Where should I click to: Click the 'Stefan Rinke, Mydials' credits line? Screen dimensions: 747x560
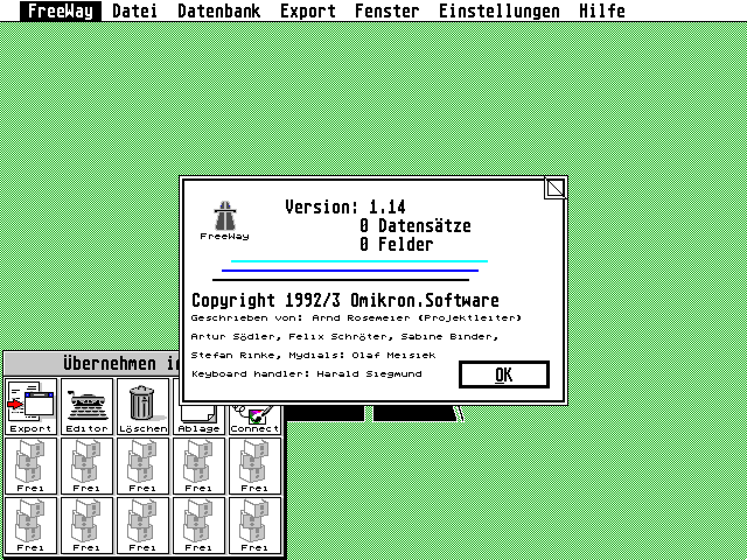coord(313,355)
